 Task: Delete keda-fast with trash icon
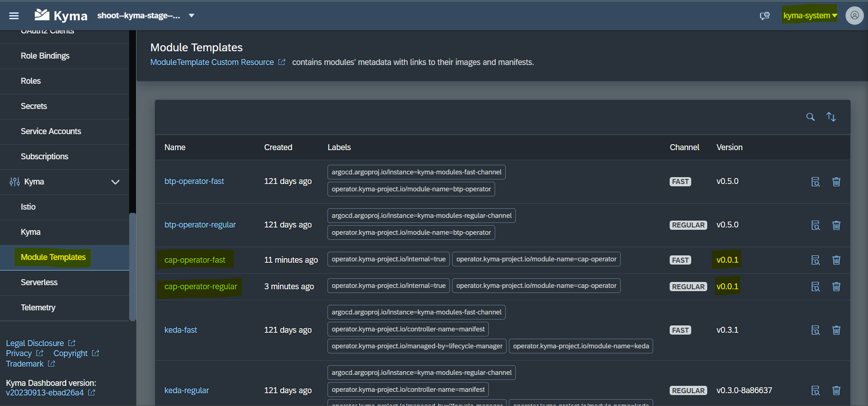tap(836, 330)
